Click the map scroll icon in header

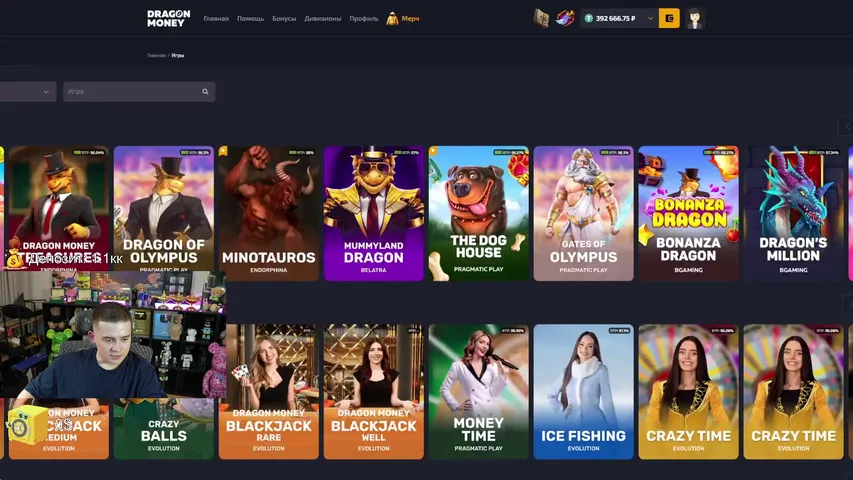[541, 18]
